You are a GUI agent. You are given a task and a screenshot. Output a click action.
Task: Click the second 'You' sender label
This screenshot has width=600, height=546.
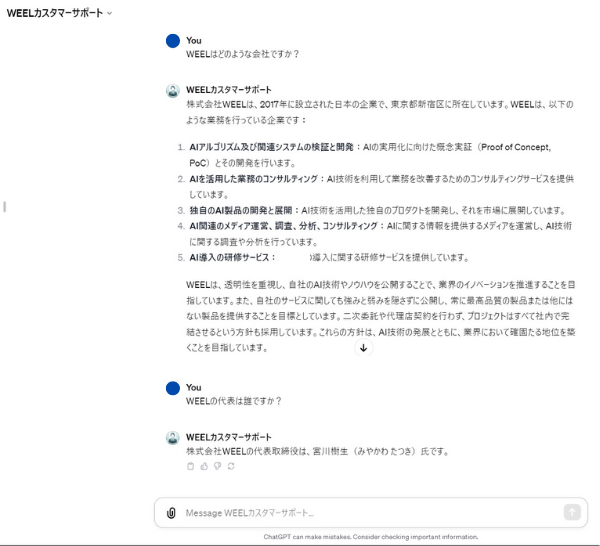pos(194,388)
